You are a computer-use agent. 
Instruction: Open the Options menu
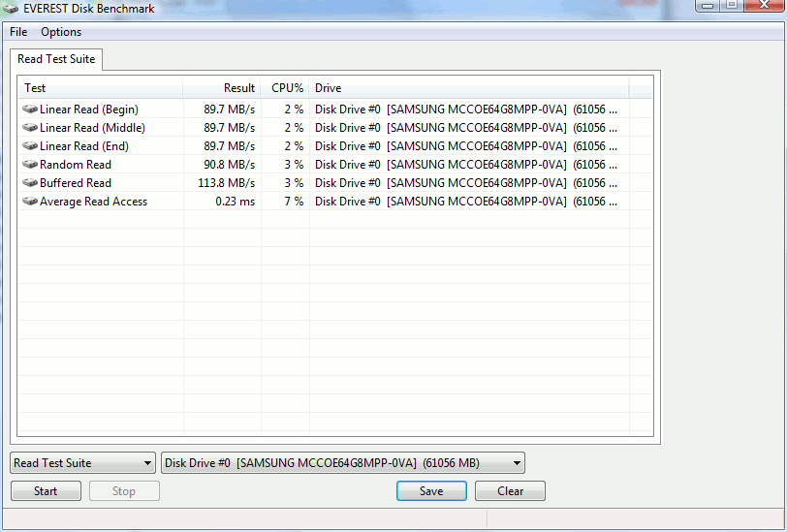point(61,32)
